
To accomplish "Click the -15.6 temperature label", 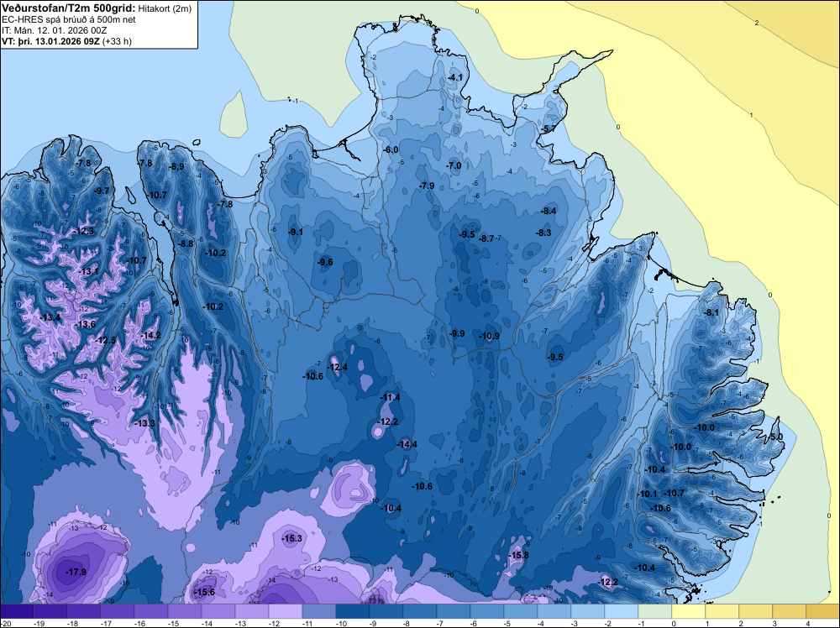I will [x=204, y=592].
